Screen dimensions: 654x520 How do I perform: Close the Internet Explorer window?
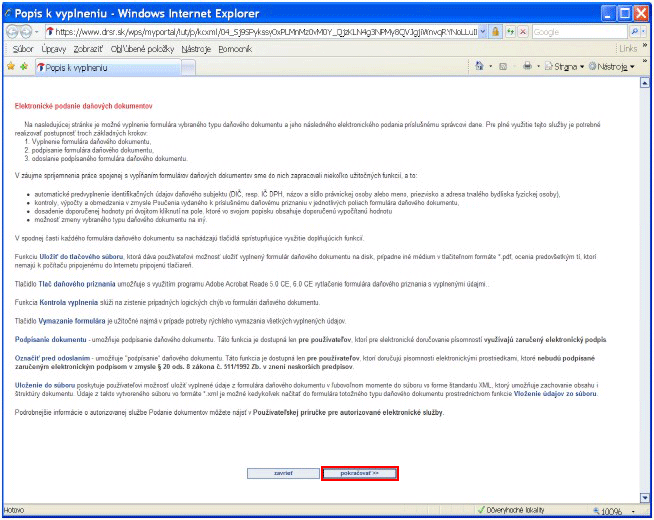coord(641,14)
